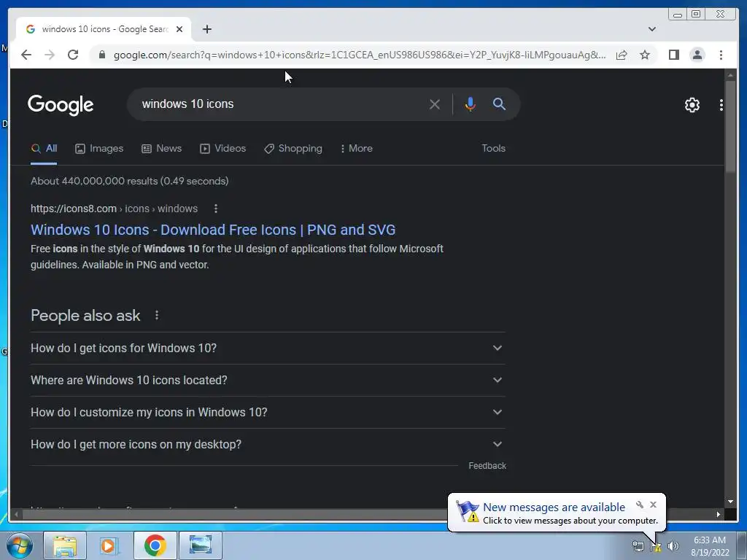747x560 pixels.
Task: Open the More search categories menu
Action: click(x=356, y=149)
